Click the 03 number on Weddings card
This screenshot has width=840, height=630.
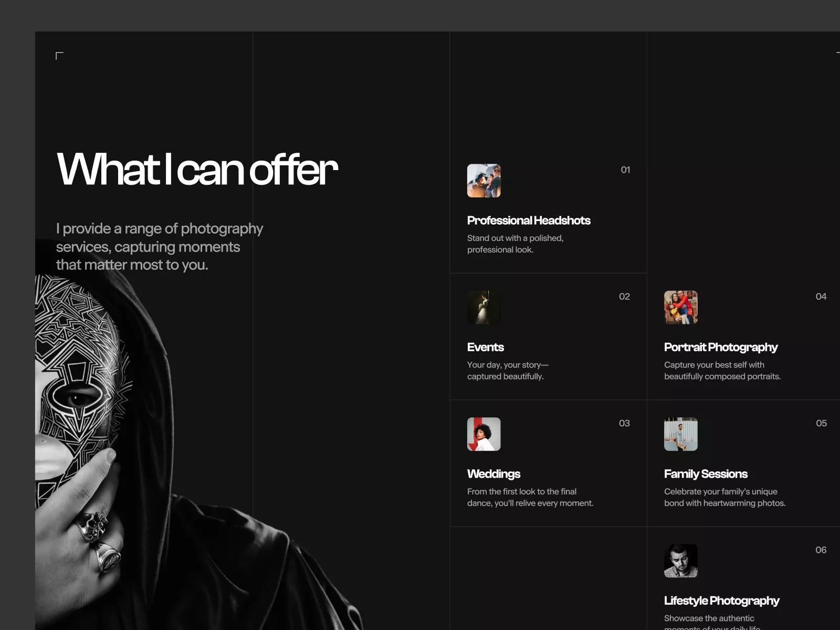(x=624, y=423)
